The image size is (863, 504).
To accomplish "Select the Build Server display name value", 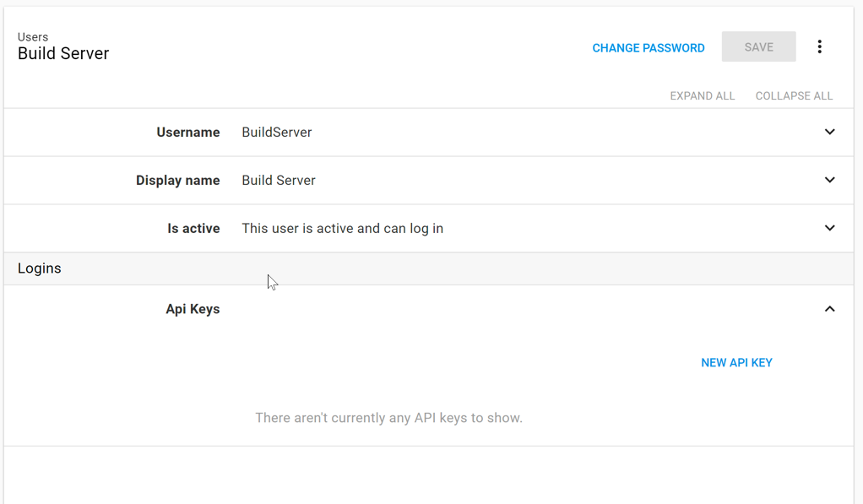I will [x=278, y=180].
